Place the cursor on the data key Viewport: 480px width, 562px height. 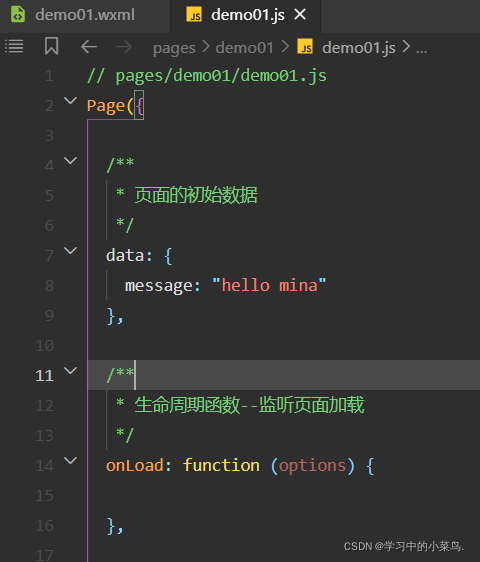(x=125, y=256)
